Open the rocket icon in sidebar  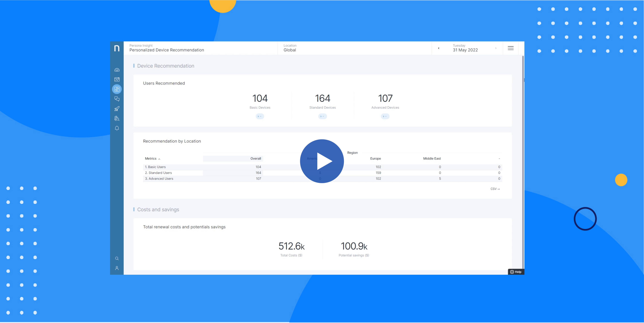(x=117, y=109)
